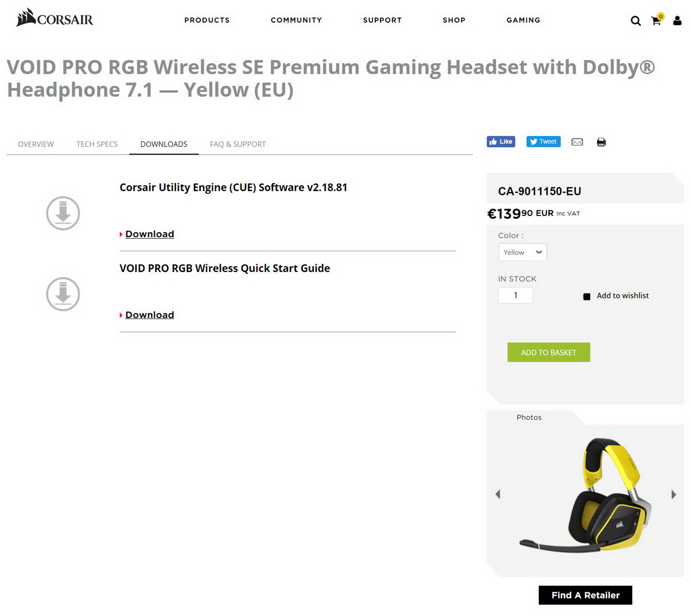The width and height of the screenshot is (691, 616).
Task: Open the search magnifier icon
Action: [635, 21]
